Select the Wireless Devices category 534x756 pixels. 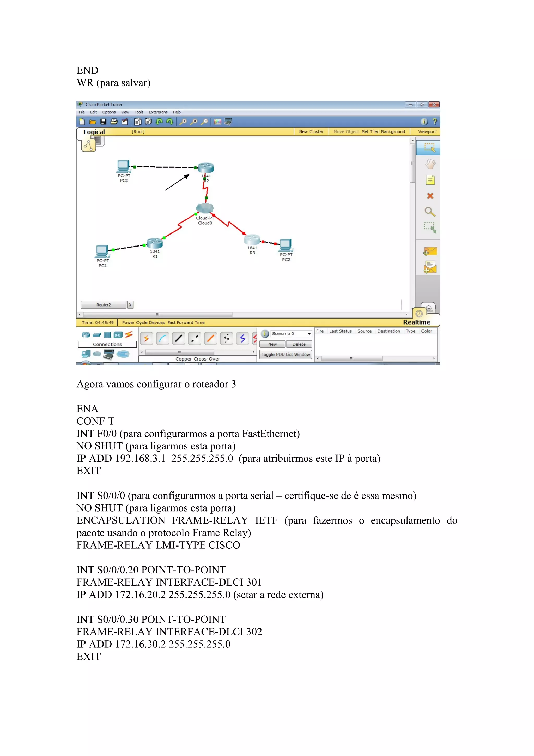click(x=118, y=335)
